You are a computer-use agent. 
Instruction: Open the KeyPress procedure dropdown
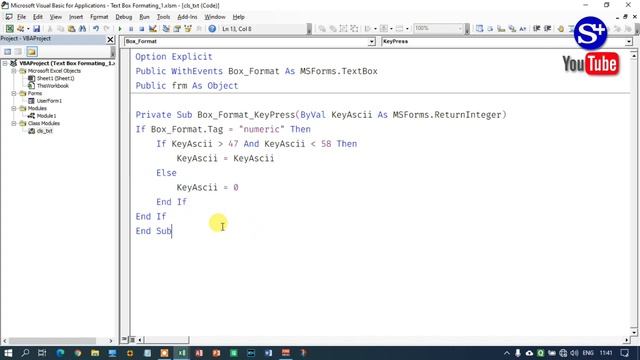[x=629, y=42]
